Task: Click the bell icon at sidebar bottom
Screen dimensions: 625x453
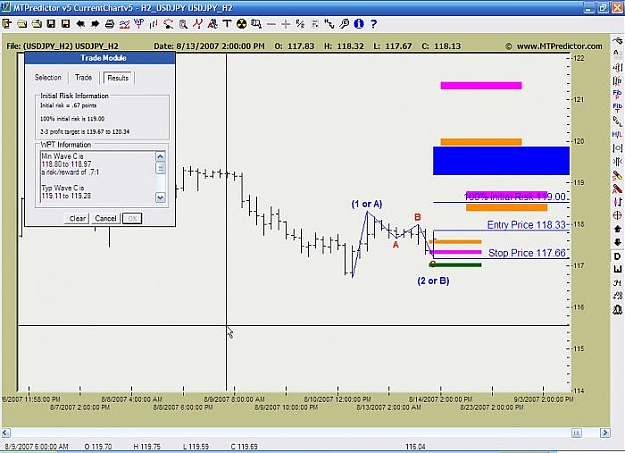Action: pyautogui.click(x=617, y=309)
